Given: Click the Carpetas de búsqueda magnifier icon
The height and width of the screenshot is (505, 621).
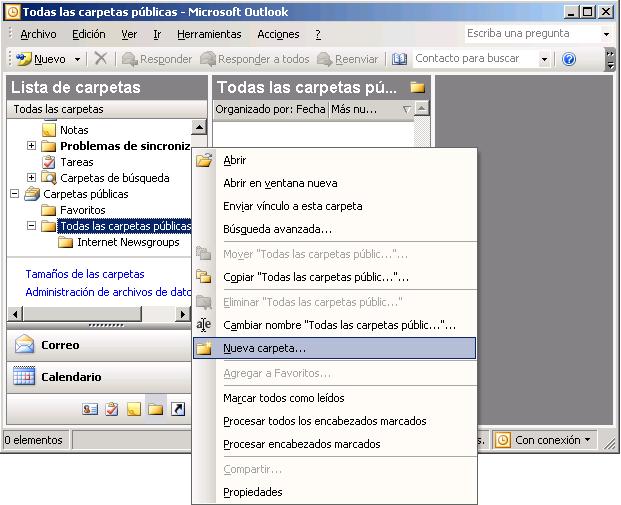Looking at the screenshot, I should coord(49,178).
